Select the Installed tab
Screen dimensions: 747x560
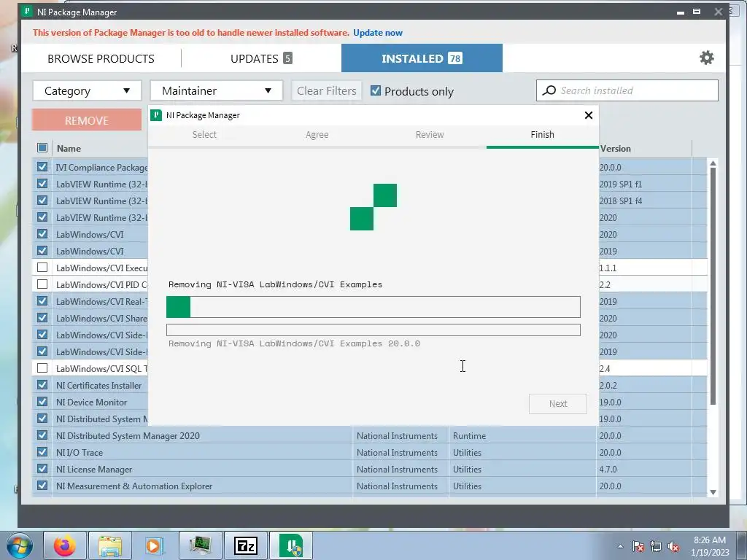[x=422, y=58]
